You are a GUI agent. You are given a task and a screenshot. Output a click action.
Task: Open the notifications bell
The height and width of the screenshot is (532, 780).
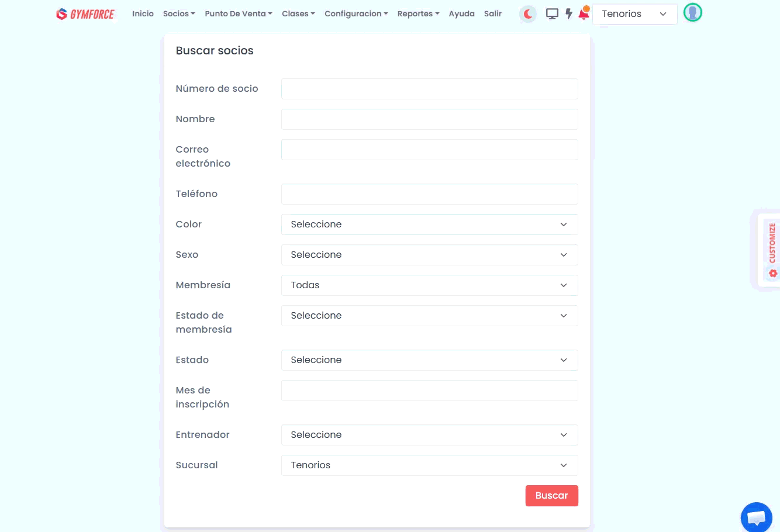coord(584,13)
